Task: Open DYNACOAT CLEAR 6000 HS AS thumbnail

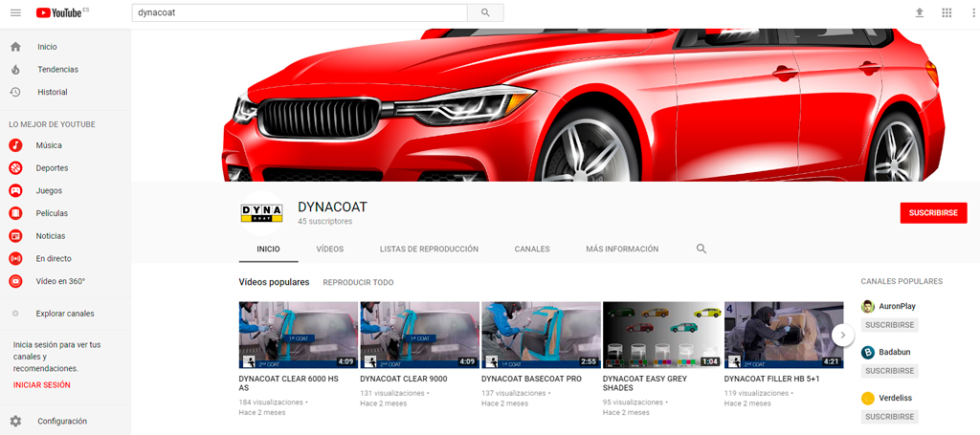Action: (299, 336)
